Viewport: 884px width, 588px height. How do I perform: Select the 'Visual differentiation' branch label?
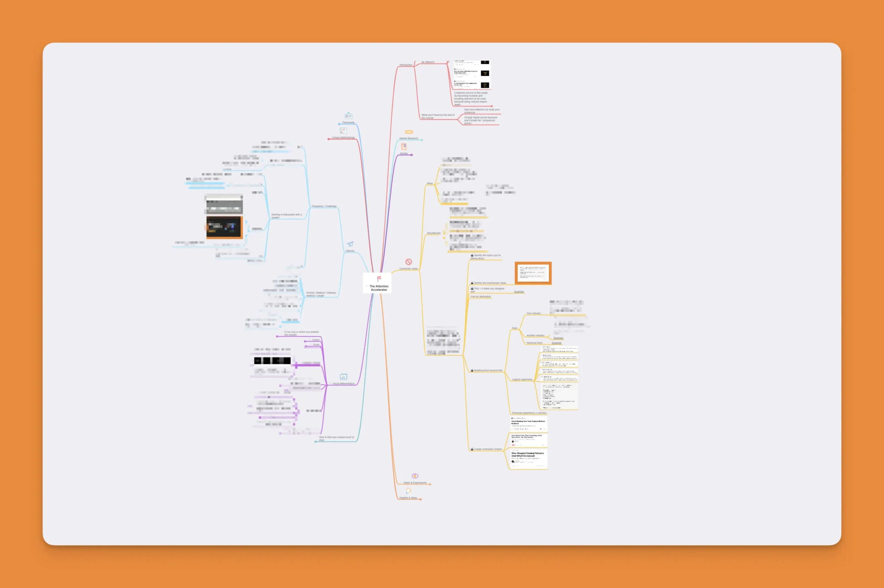(343, 384)
